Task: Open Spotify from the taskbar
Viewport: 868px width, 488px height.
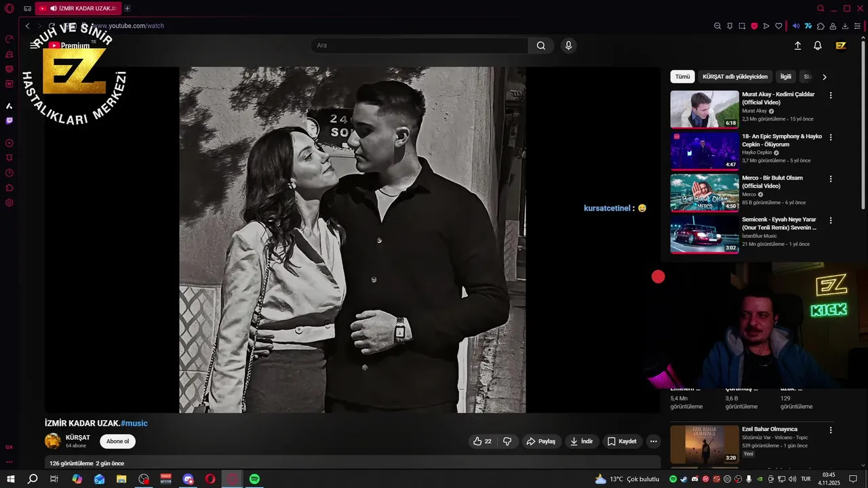Action: click(x=254, y=479)
